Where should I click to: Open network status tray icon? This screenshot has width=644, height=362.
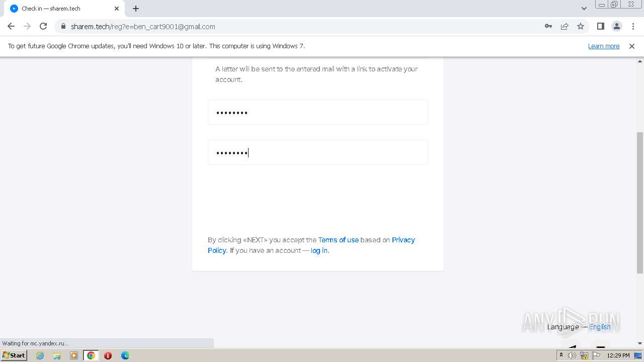click(584, 355)
